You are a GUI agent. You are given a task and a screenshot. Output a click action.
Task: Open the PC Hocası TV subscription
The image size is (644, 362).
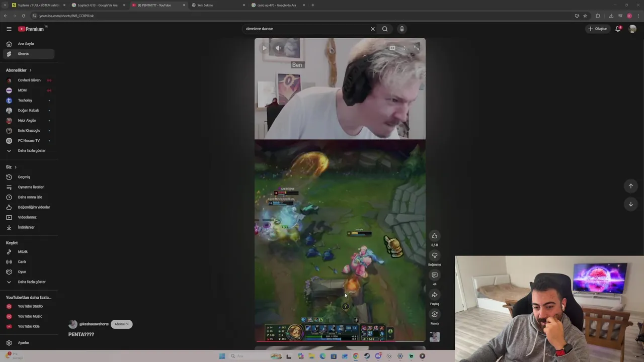(x=29, y=140)
